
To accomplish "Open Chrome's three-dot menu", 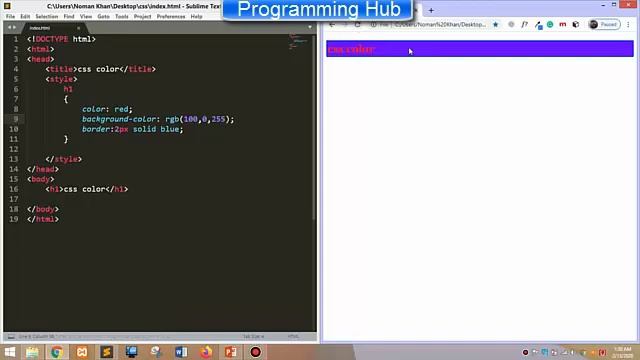I will coord(629,24).
